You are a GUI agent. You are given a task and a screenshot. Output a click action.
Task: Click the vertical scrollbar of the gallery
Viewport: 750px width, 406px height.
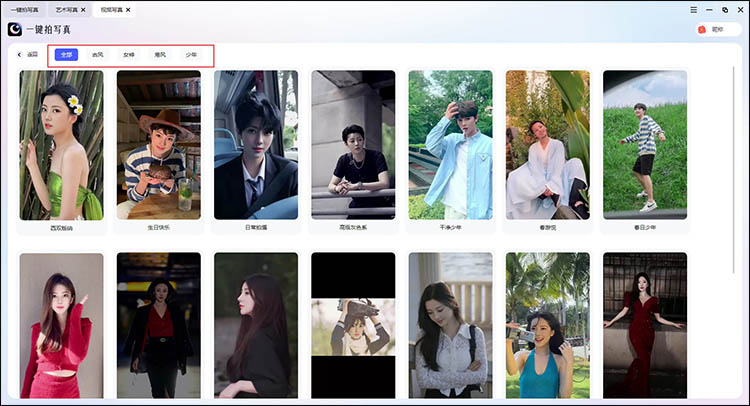(x=734, y=170)
